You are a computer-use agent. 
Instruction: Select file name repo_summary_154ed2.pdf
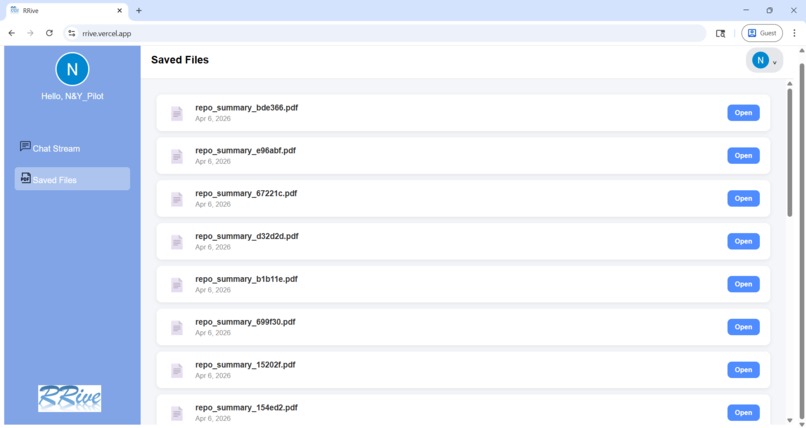click(x=246, y=407)
